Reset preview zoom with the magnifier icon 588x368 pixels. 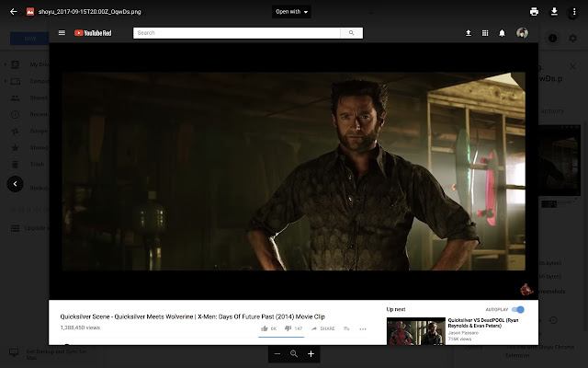pos(294,353)
